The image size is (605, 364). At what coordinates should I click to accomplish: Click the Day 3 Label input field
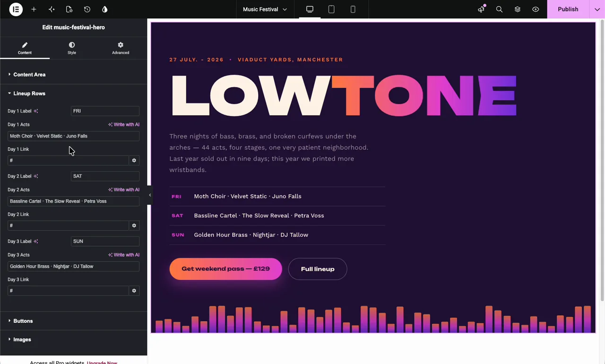click(105, 242)
